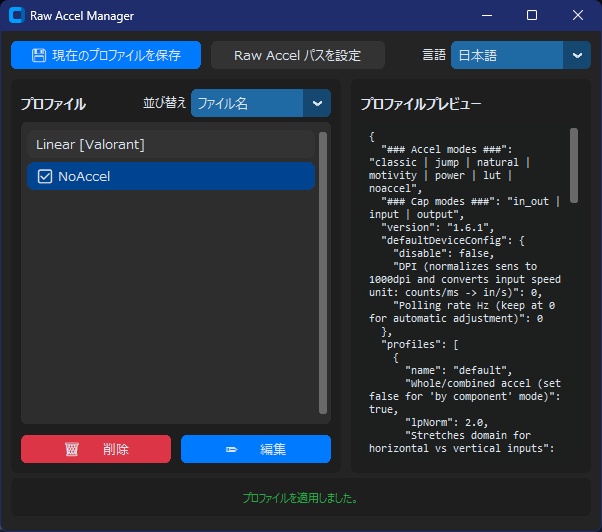Open the 日本語 language dropdown
Image resolution: width=602 pixels, height=532 pixels.
(521, 55)
